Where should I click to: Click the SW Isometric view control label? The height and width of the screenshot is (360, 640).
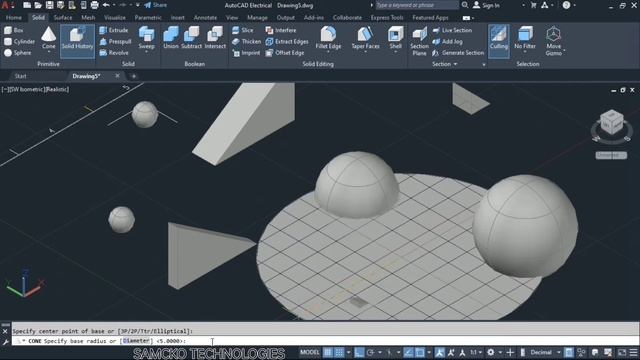pyautogui.click(x=27, y=89)
